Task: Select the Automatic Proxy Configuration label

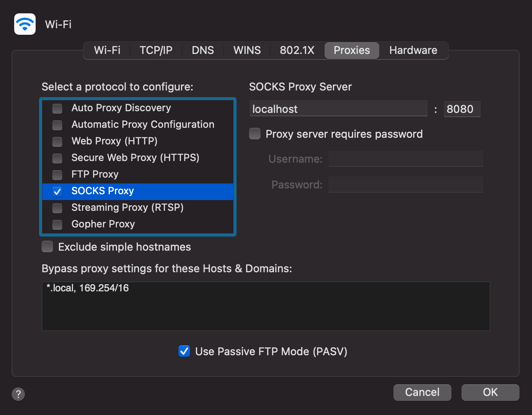Action: coord(143,124)
